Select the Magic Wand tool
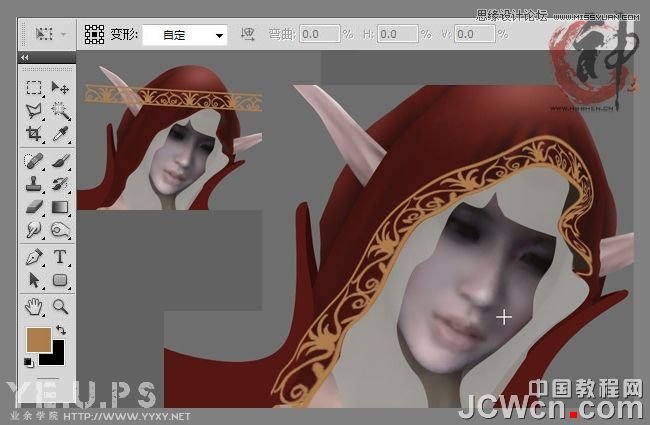The image size is (650, 425). 60,110
